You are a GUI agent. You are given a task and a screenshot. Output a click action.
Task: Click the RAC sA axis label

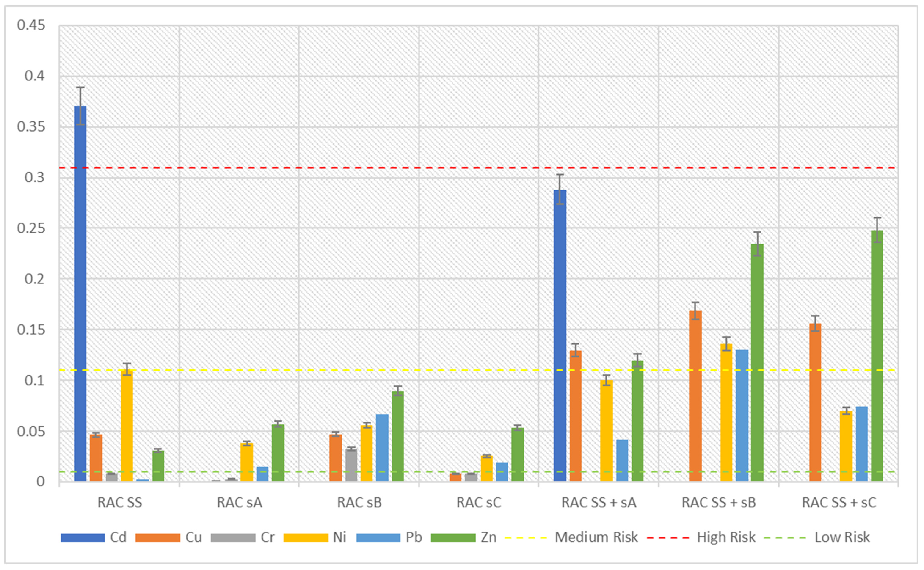(240, 503)
